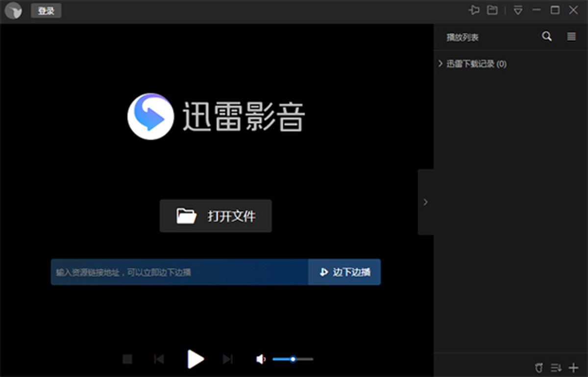Collapse the playlist side panel arrow
The width and height of the screenshot is (588, 377).
(x=425, y=202)
